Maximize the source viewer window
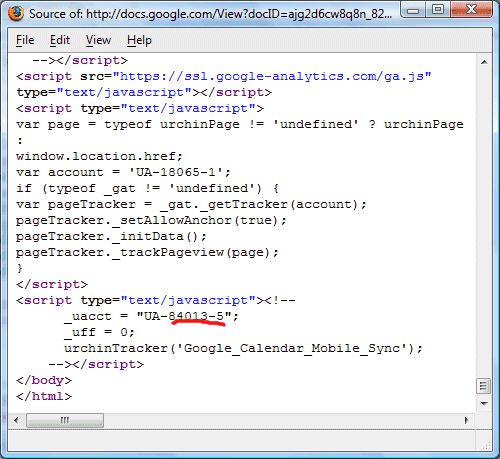 point(438,10)
